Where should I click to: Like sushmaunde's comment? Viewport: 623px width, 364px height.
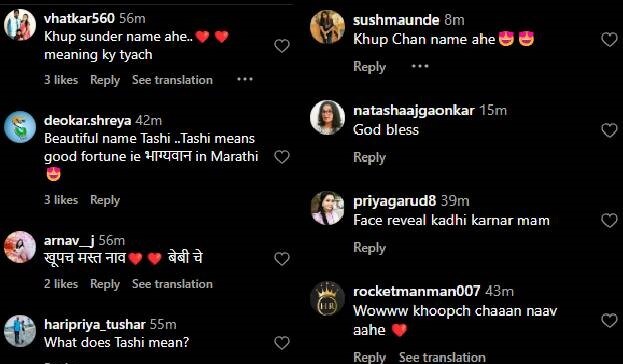pos(609,40)
